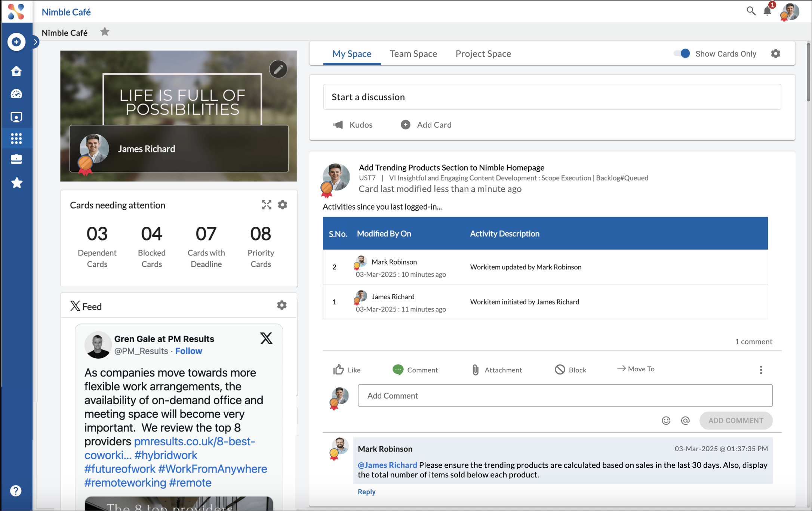The width and height of the screenshot is (812, 511).
Task: Click the pencil edit icon on banner
Action: coord(278,69)
